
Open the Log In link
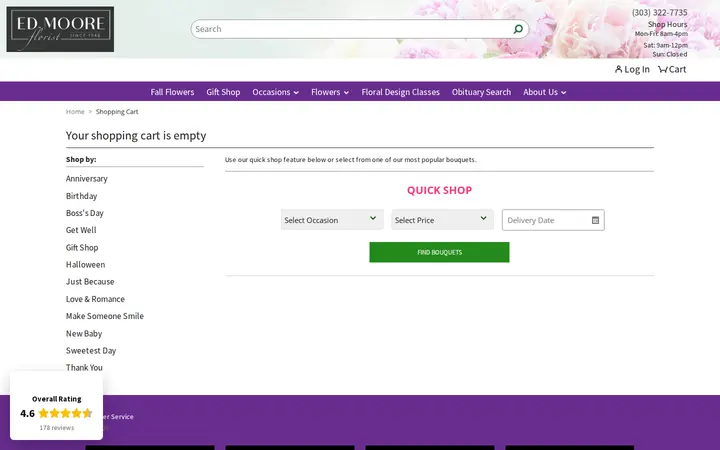tap(632, 69)
